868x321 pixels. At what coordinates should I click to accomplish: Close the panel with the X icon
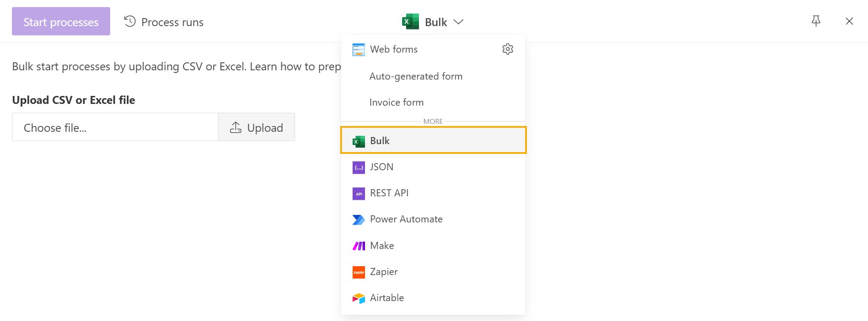(849, 21)
